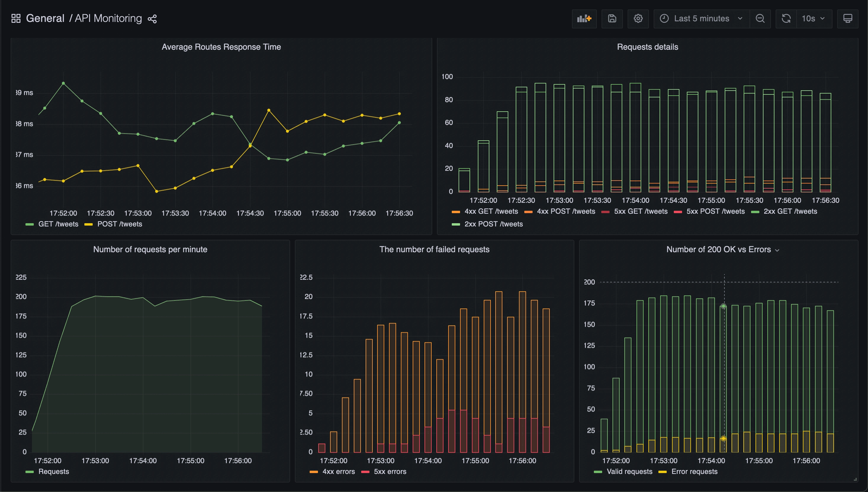Toggle POST /tweets series in response time legend
The height and width of the screenshot is (492, 868).
point(120,224)
